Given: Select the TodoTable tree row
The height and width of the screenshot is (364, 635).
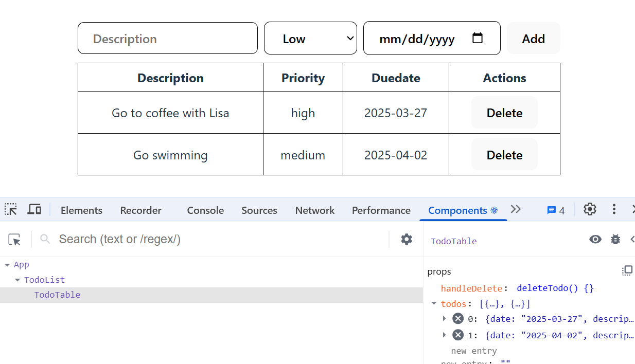Looking at the screenshot, I should point(211,295).
